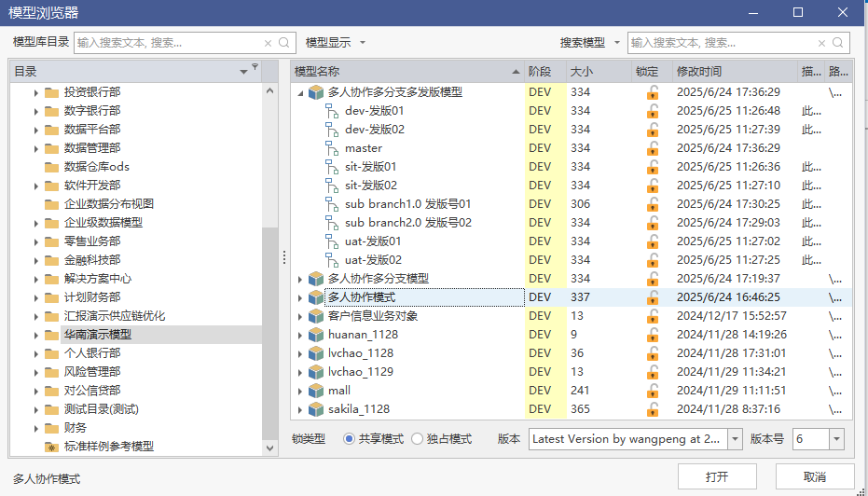868x496 pixels.
Task: Select the 财务 folder
Action: (76, 428)
